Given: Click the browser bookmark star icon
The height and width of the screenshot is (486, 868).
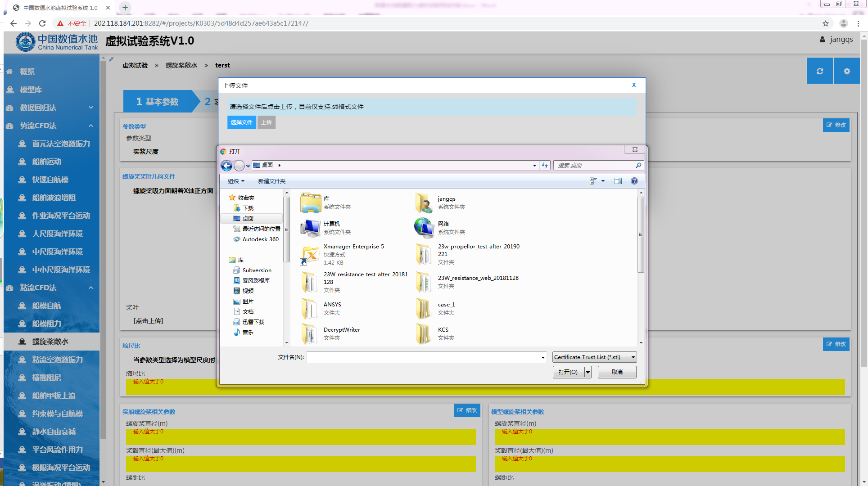Looking at the screenshot, I should 825,23.
